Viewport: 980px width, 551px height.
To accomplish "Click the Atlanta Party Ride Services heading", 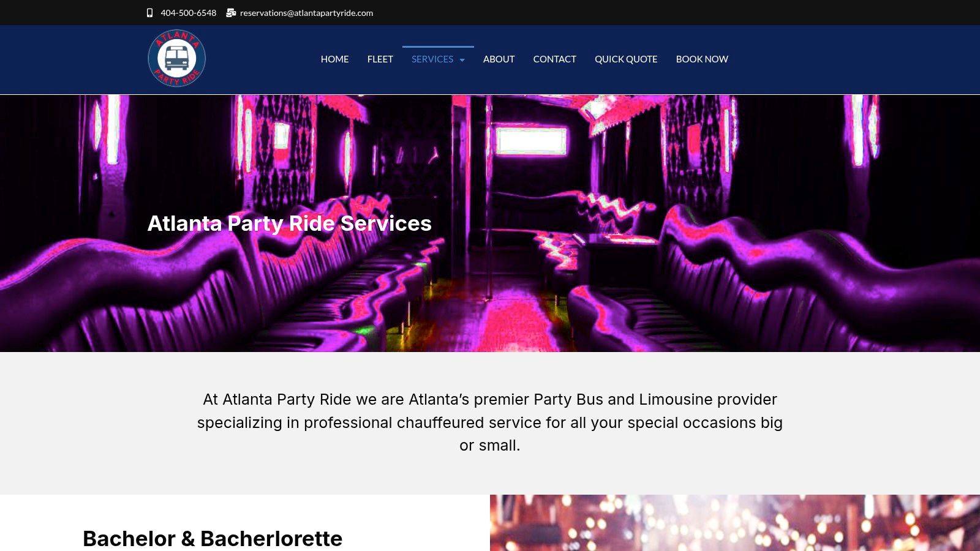I will 289,223.
